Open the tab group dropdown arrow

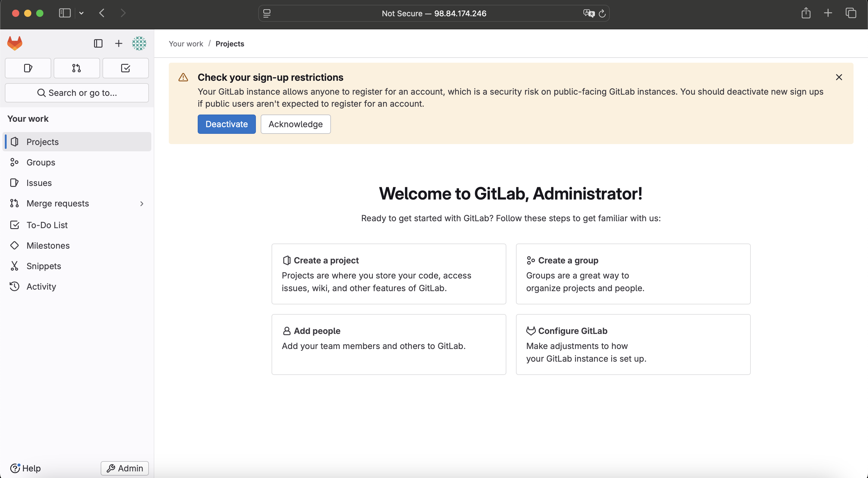click(81, 13)
